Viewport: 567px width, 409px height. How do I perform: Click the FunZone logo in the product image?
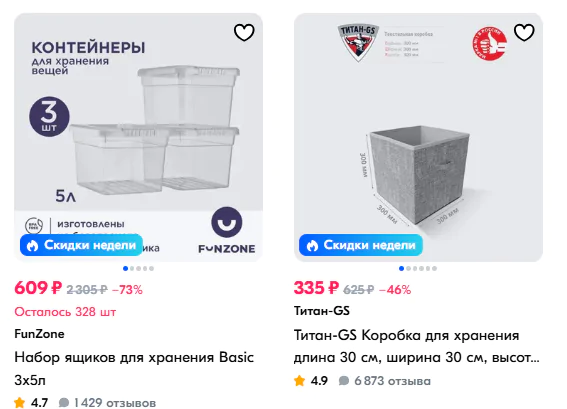point(227,230)
